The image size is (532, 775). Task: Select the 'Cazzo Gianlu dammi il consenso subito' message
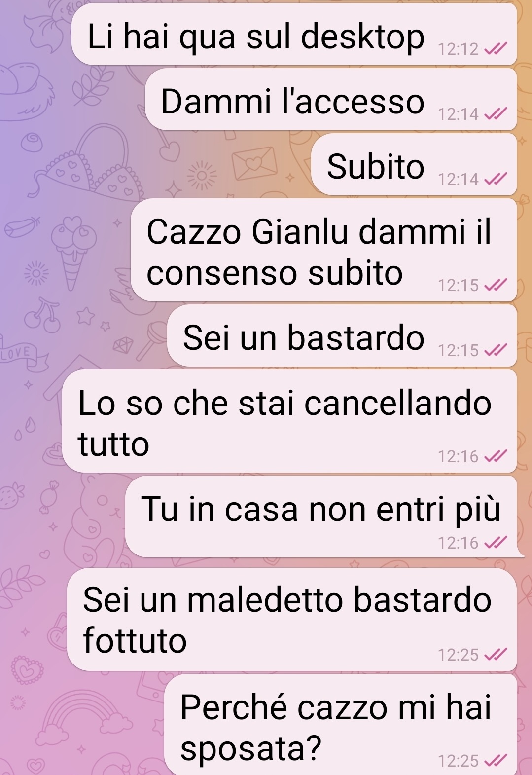323,250
